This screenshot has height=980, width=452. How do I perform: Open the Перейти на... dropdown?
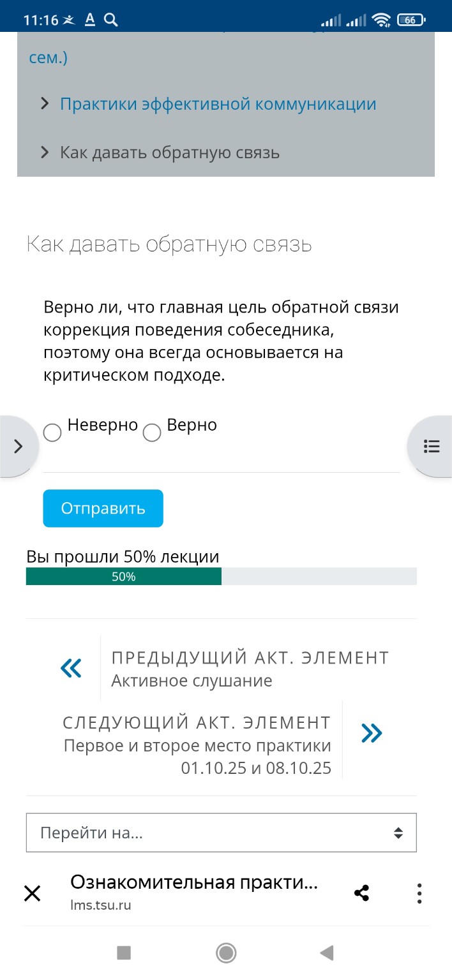click(220, 832)
